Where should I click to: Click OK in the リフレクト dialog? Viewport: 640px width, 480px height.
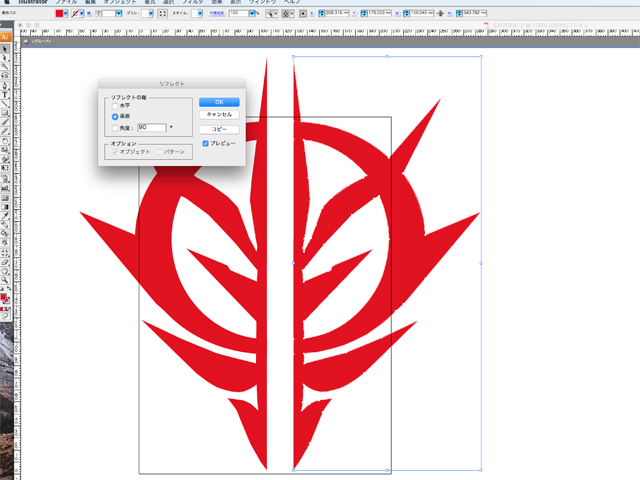point(219,102)
